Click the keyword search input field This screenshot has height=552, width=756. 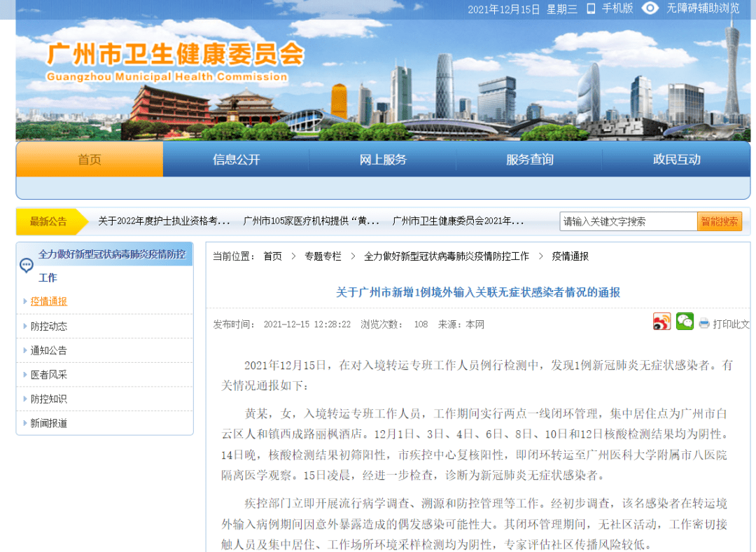(628, 221)
